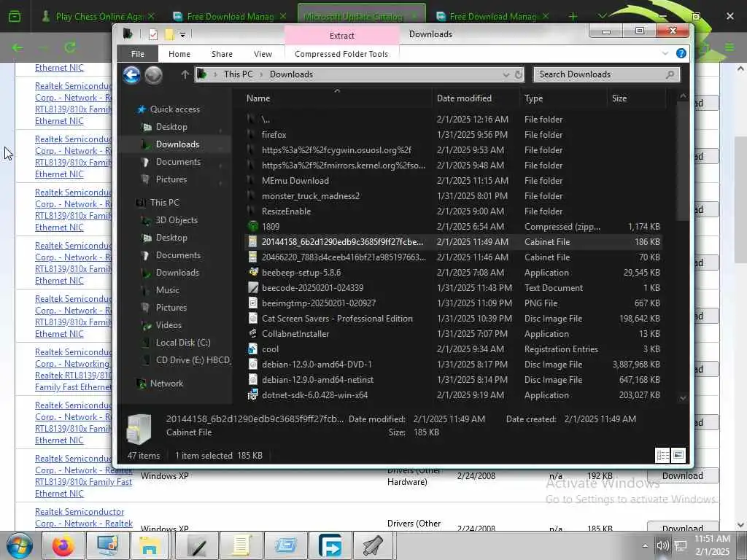Click This PC in the address breadcrumb

[x=239, y=74]
